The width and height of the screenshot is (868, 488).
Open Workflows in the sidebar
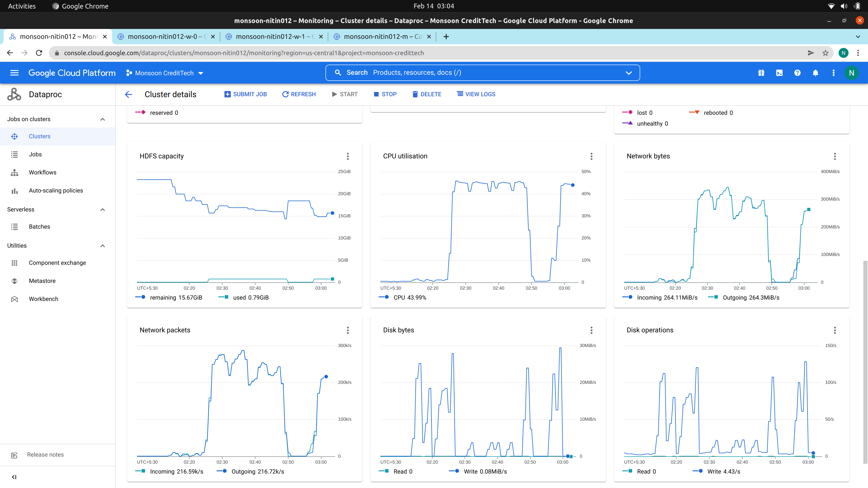[x=58, y=172]
